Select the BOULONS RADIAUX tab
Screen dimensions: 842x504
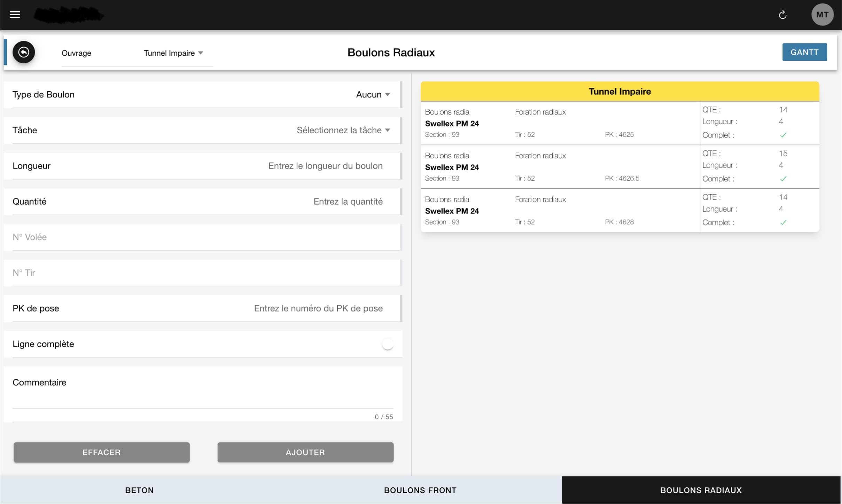coord(701,490)
